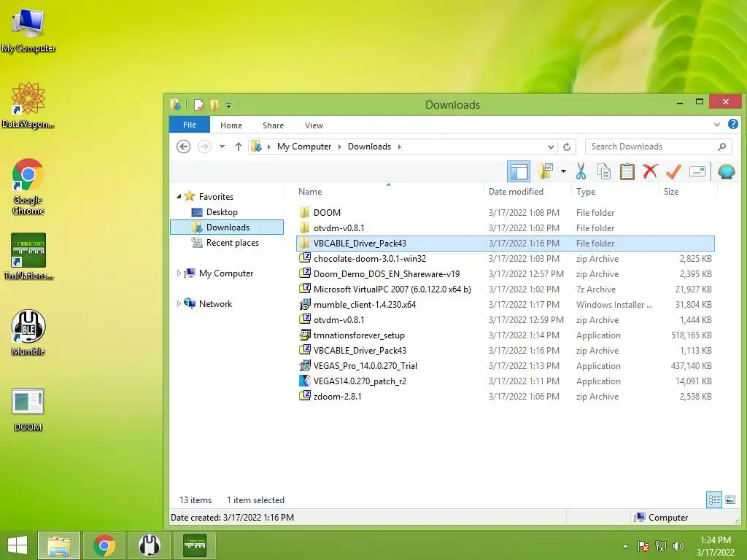Click the Cut scissors icon
The height and width of the screenshot is (560, 747).
click(x=581, y=171)
